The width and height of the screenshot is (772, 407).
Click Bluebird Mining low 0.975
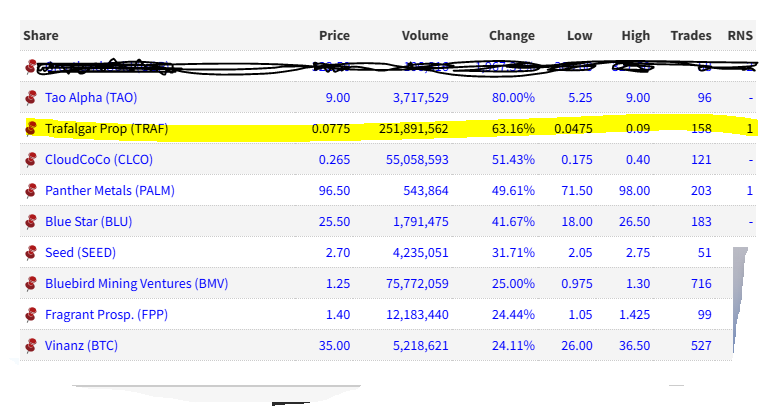click(577, 283)
